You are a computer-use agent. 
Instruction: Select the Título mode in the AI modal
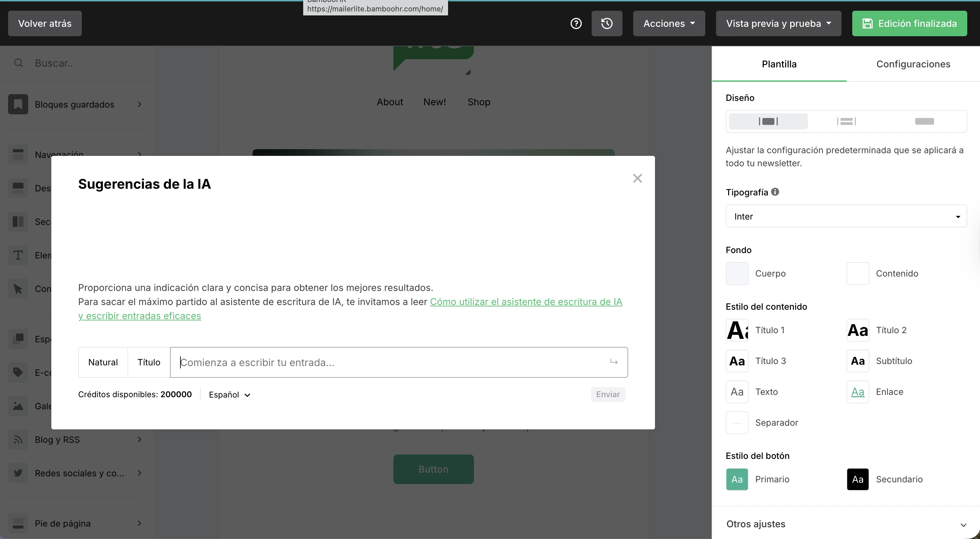click(x=149, y=362)
